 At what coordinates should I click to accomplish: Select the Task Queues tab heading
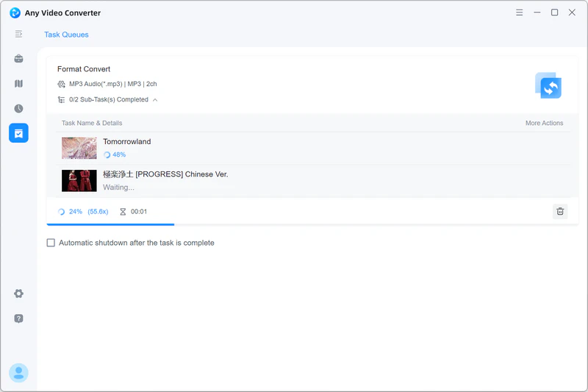point(66,35)
